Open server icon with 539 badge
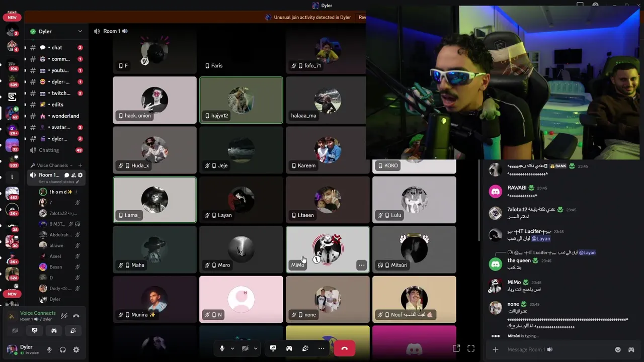Viewport: 644px width, 362px height. tap(12, 80)
